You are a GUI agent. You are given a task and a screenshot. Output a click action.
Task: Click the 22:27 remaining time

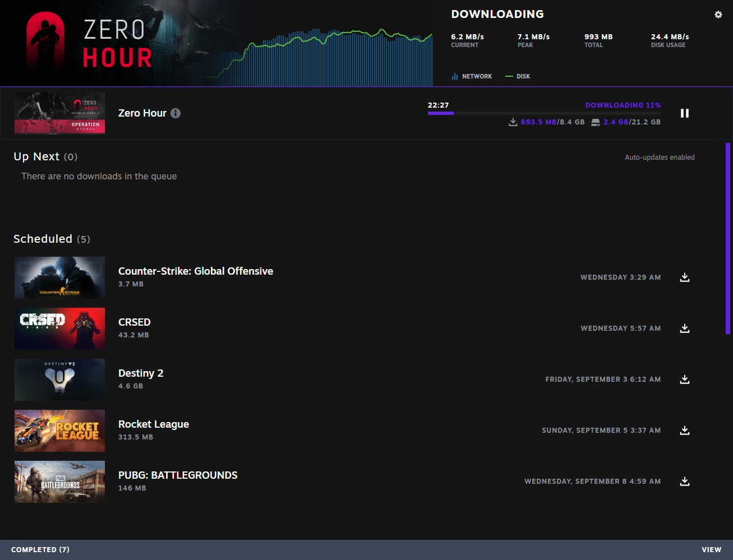click(438, 105)
